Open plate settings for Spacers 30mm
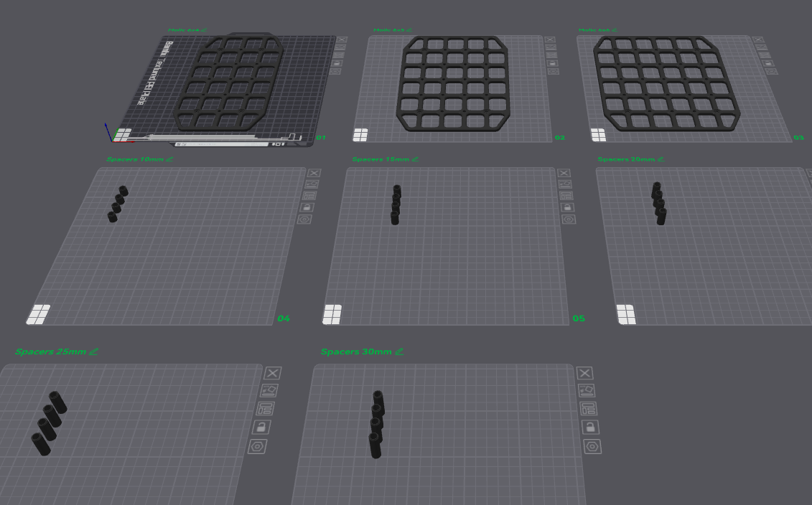This screenshot has width=812, height=505. [x=592, y=447]
